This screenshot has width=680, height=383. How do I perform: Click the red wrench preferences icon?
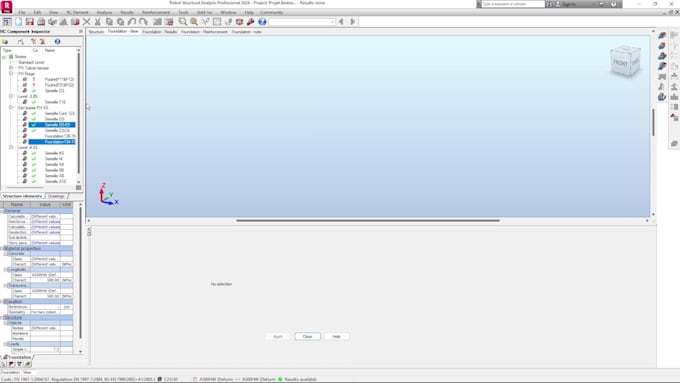point(250,22)
